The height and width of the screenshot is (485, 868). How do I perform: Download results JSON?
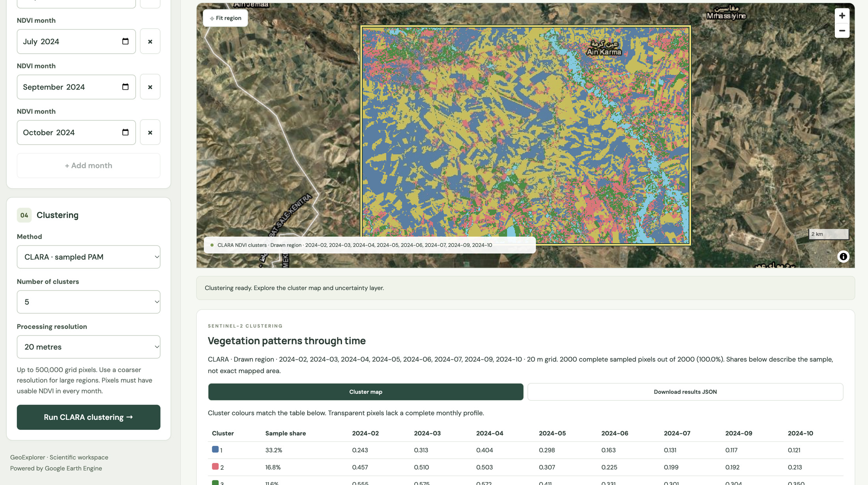[x=685, y=392]
